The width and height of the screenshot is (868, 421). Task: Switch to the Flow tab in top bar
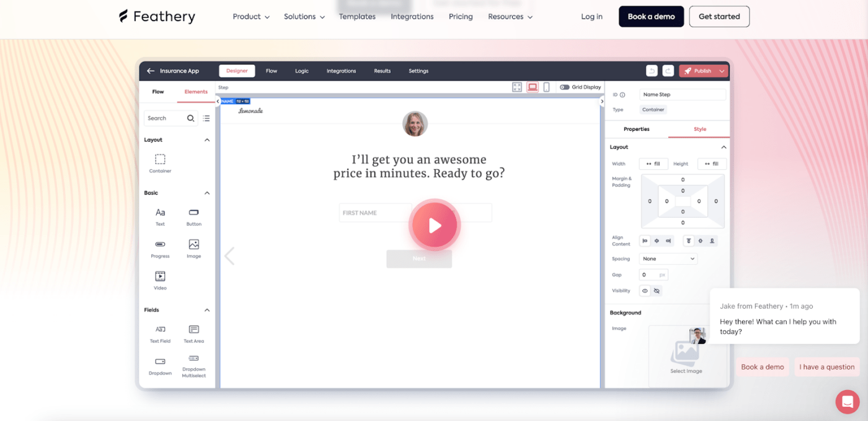[272, 71]
